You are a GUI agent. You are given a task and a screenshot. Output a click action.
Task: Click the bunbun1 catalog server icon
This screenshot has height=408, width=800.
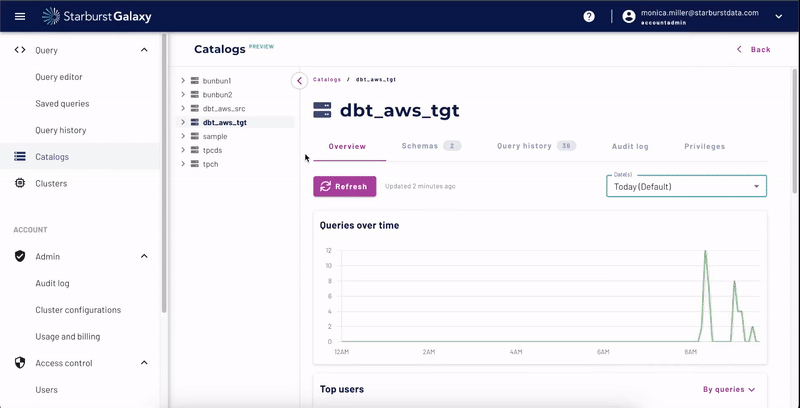[194, 81]
